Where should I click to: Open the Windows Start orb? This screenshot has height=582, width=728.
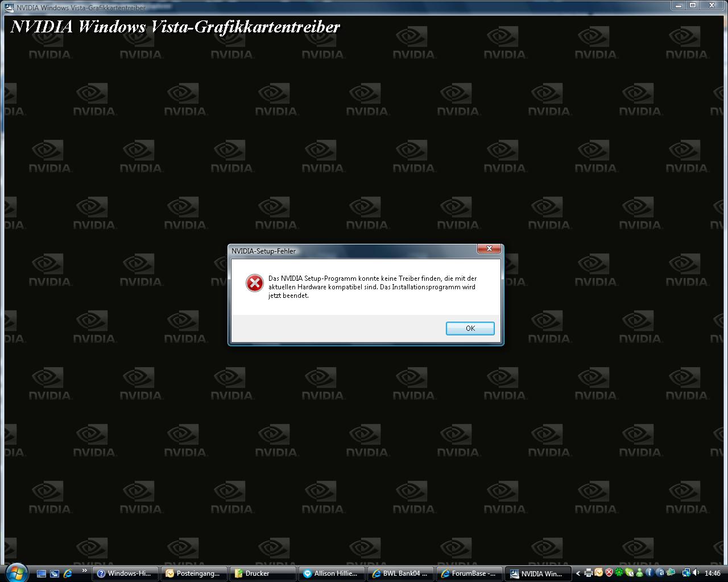[16, 573]
